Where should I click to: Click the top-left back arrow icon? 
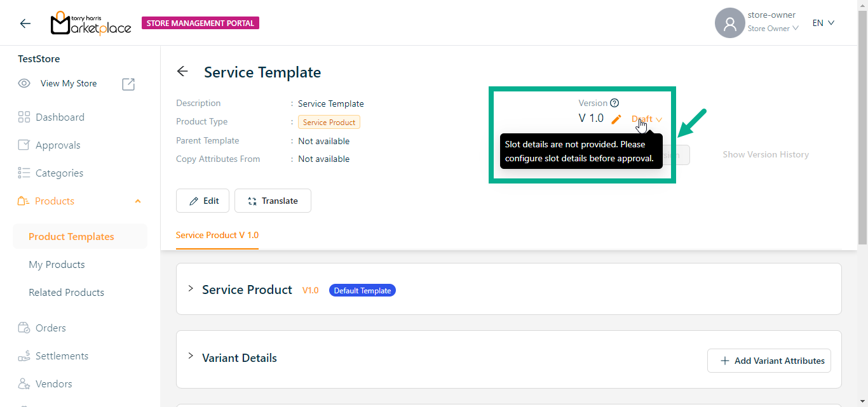point(25,23)
